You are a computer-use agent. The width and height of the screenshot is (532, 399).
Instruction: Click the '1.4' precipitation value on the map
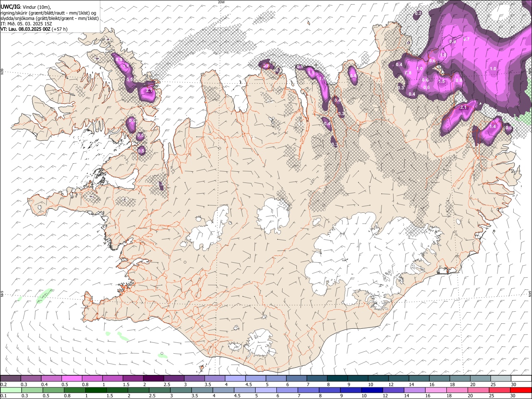click(x=493, y=126)
